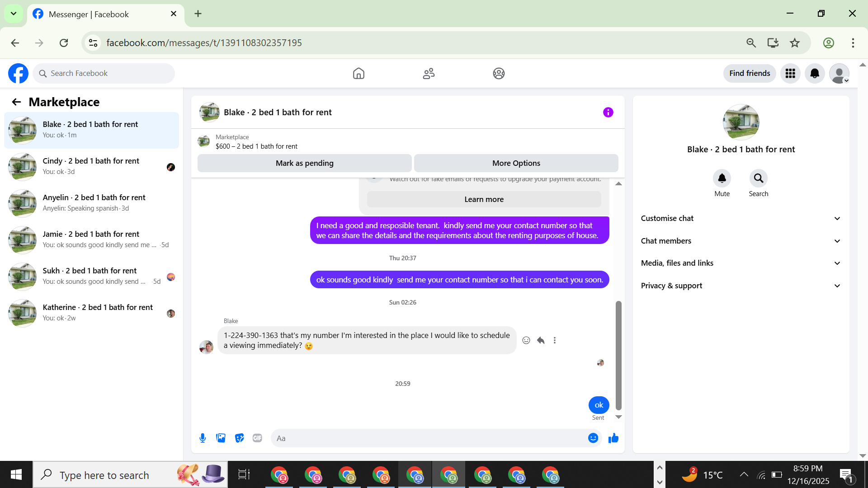Open Windows notification center
The height and width of the screenshot is (488, 868).
click(x=846, y=475)
